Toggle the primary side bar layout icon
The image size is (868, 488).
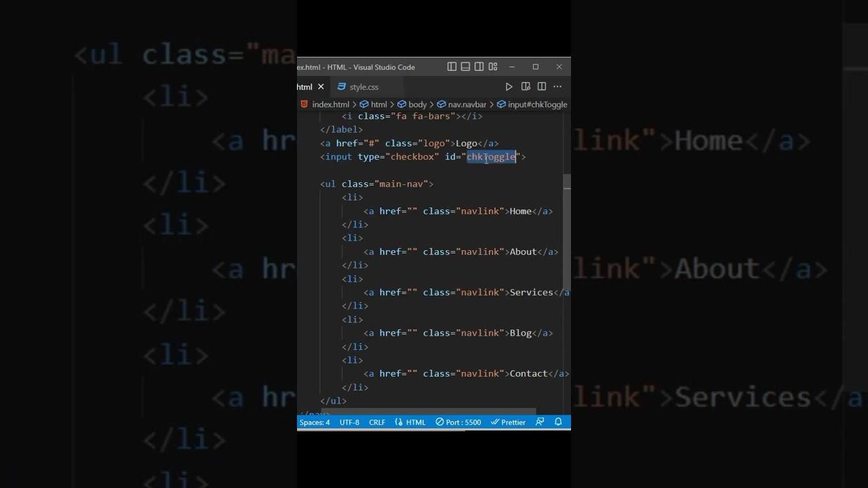(452, 66)
